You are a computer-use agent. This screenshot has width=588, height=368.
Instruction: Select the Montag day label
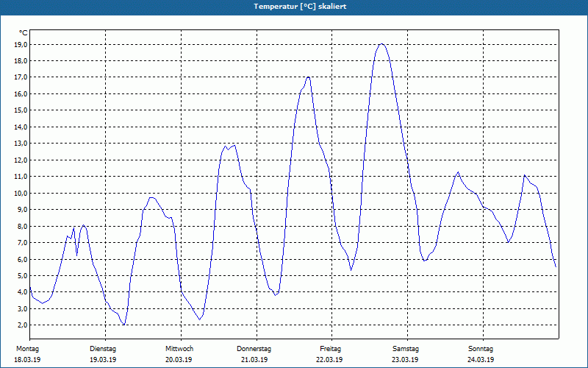coord(27,349)
